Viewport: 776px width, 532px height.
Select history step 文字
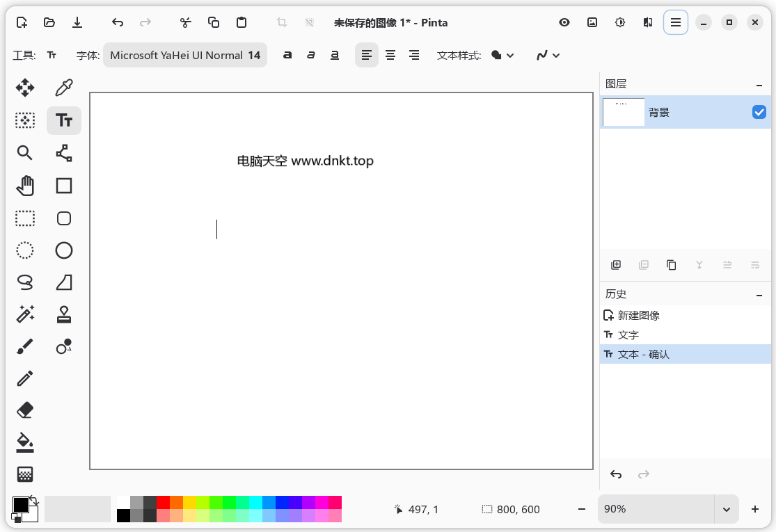[x=686, y=334]
